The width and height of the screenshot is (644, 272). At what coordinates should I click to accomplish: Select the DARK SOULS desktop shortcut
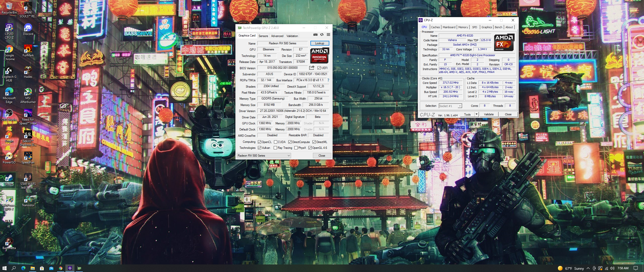point(28,10)
